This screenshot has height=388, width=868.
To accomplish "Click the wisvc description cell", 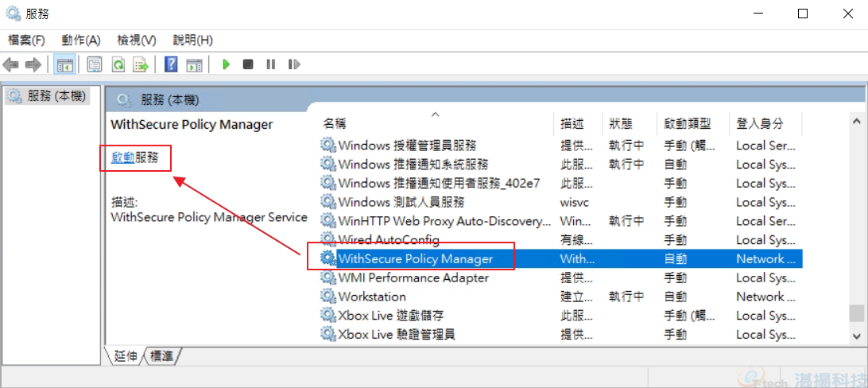I will pyautogui.click(x=575, y=202).
